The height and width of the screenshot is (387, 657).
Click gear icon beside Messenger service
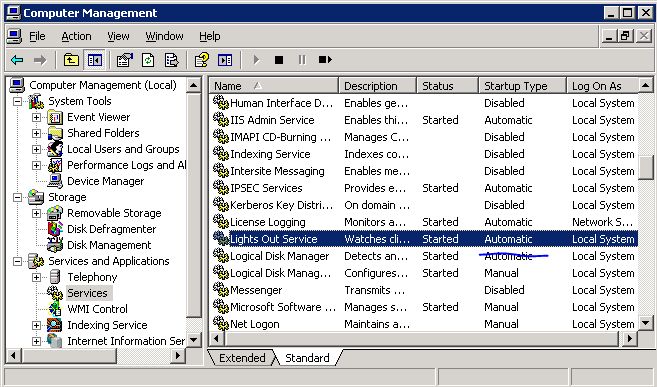pyautogui.click(x=221, y=290)
